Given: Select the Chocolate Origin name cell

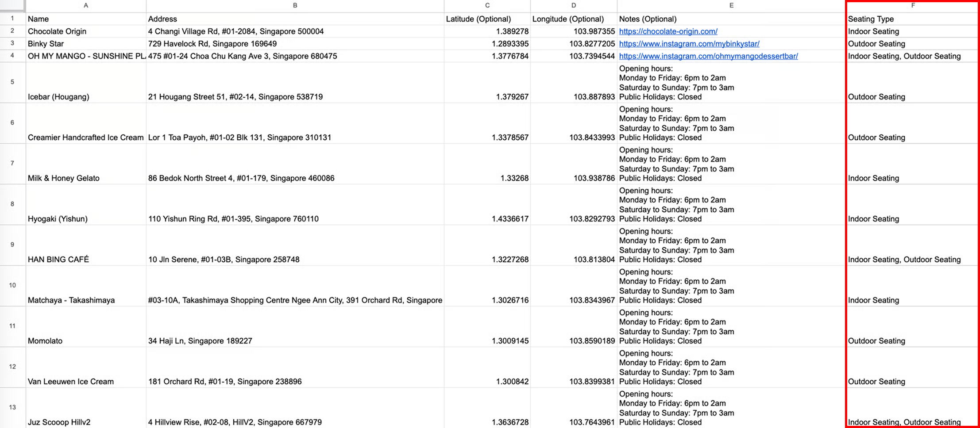Looking at the screenshot, I should coord(86,31).
